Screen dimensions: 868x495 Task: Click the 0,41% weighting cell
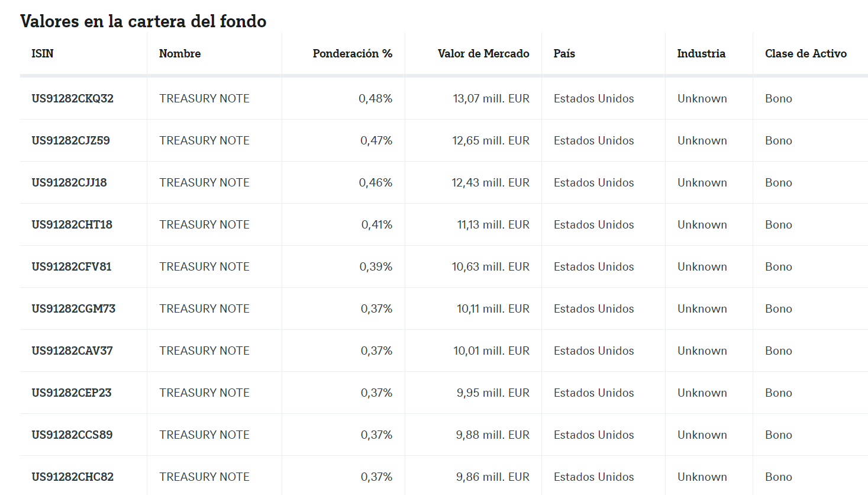376,224
